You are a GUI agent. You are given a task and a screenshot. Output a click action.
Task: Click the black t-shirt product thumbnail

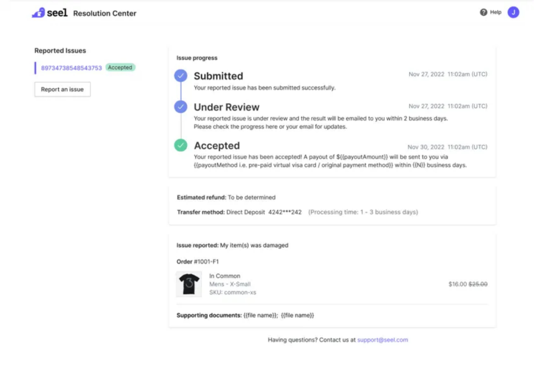pyautogui.click(x=189, y=284)
